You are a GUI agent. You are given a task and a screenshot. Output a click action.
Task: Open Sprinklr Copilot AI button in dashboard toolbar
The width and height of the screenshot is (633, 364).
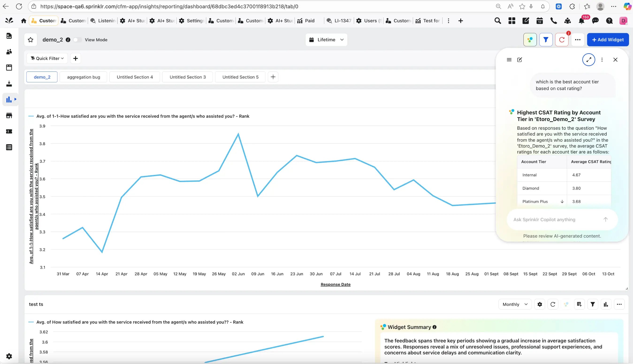(x=530, y=40)
